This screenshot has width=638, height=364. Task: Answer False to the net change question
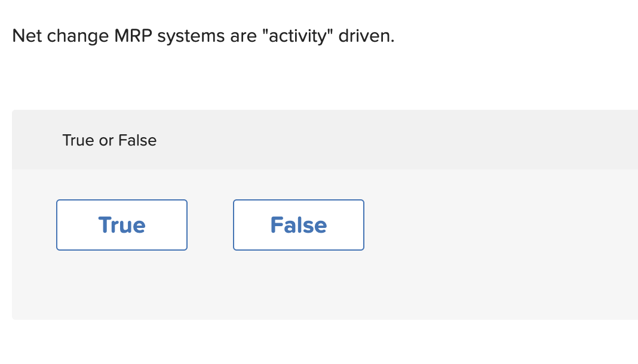pos(299,225)
